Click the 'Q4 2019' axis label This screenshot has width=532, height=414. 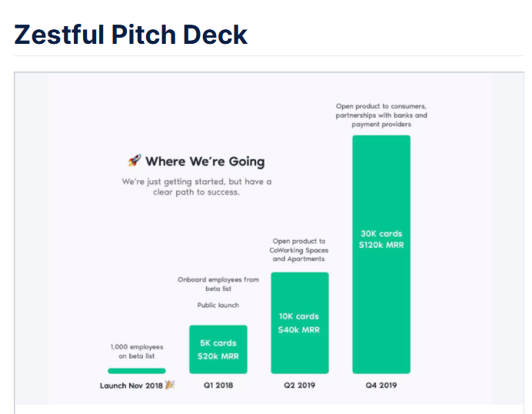tap(381, 385)
